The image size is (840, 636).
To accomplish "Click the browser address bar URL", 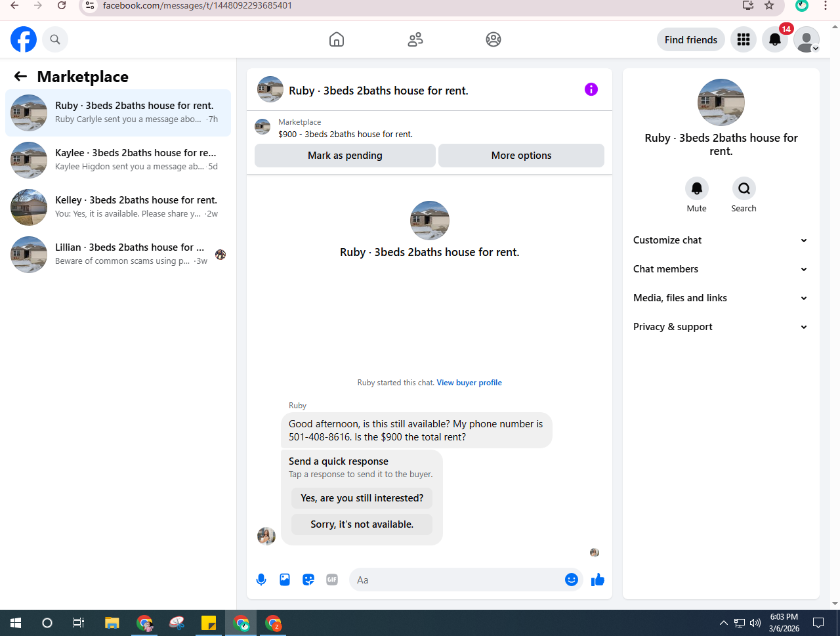I will [198, 5].
